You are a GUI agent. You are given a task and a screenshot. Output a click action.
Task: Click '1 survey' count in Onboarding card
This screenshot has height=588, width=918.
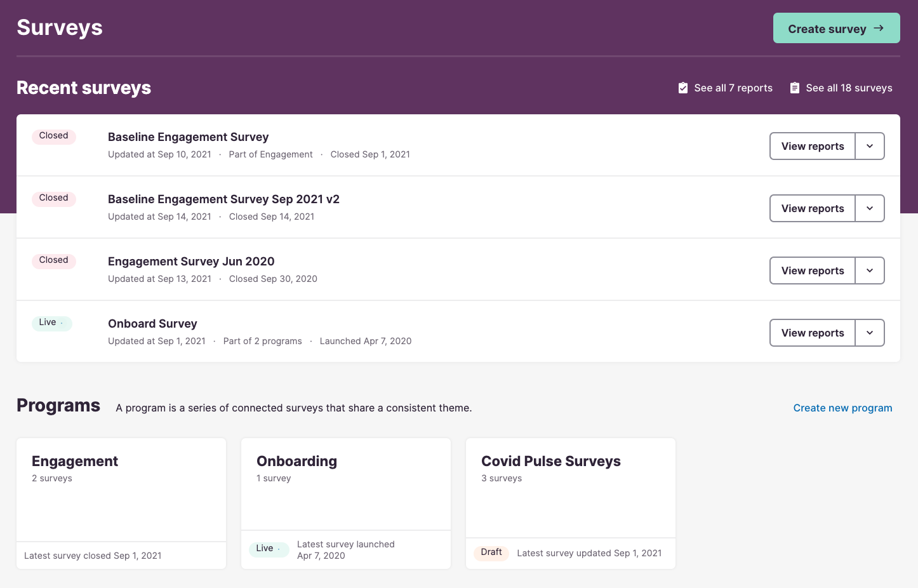(x=274, y=478)
